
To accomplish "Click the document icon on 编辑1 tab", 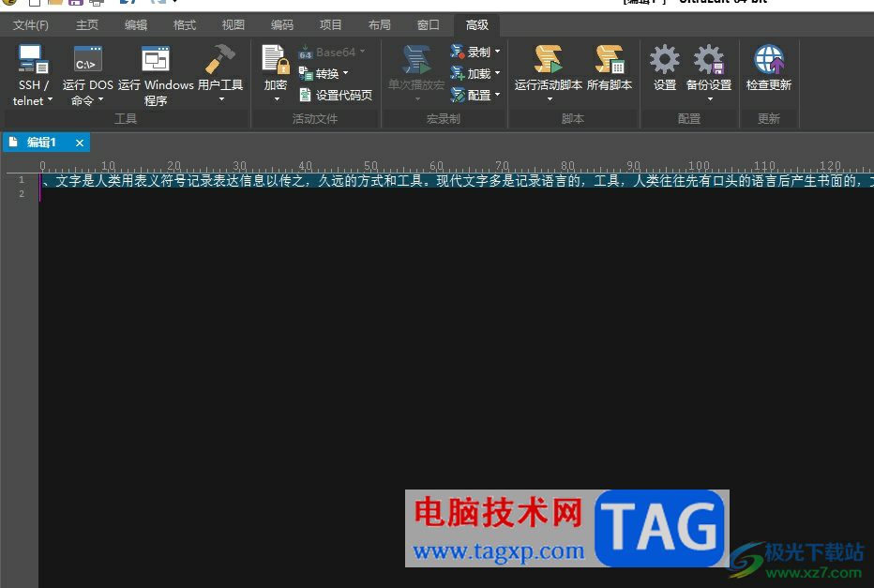I will coord(13,143).
